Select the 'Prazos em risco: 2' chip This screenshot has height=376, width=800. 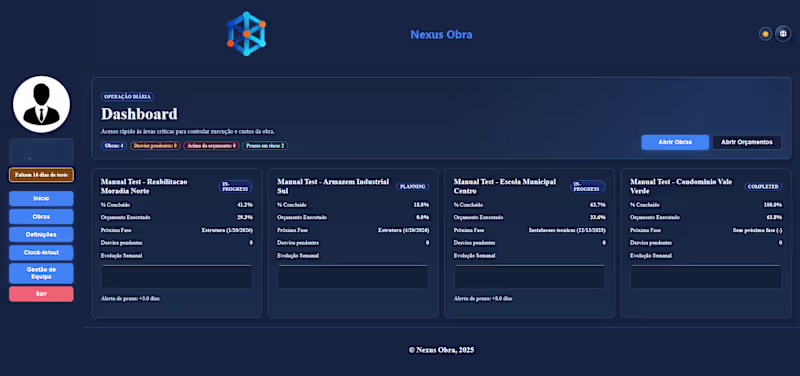tap(265, 145)
